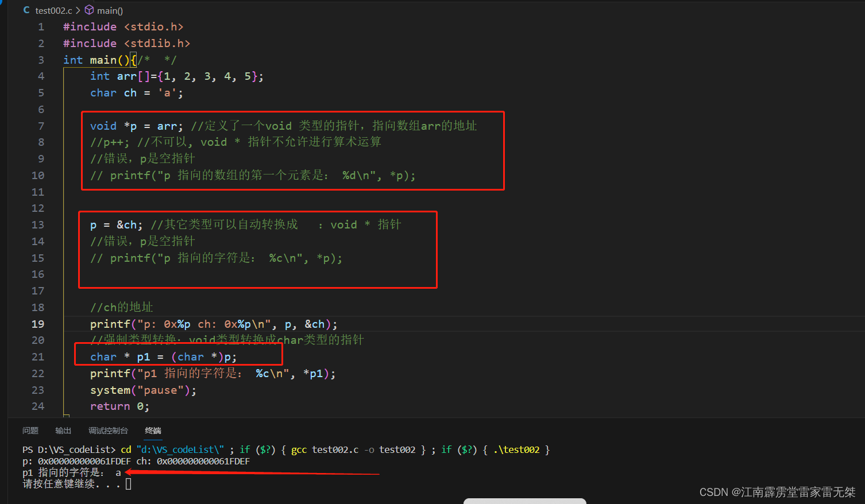Open the 问题 panel tab
This screenshot has width=865, height=504.
pos(30,431)
